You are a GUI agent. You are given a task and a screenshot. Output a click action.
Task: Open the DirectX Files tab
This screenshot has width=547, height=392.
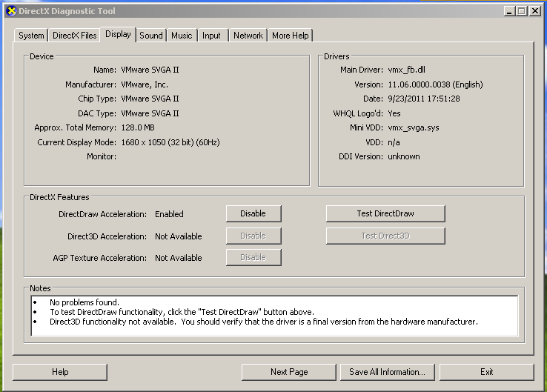coord(75,36)
